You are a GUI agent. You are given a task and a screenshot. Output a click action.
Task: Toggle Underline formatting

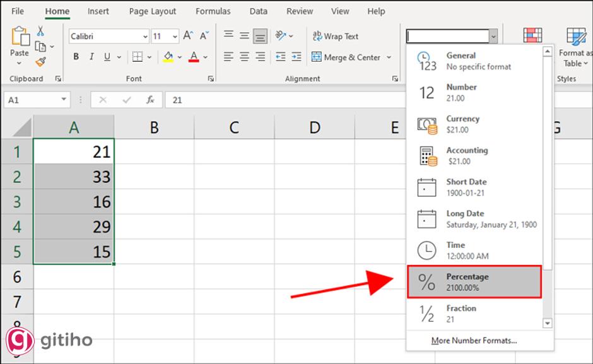point(107,57)
